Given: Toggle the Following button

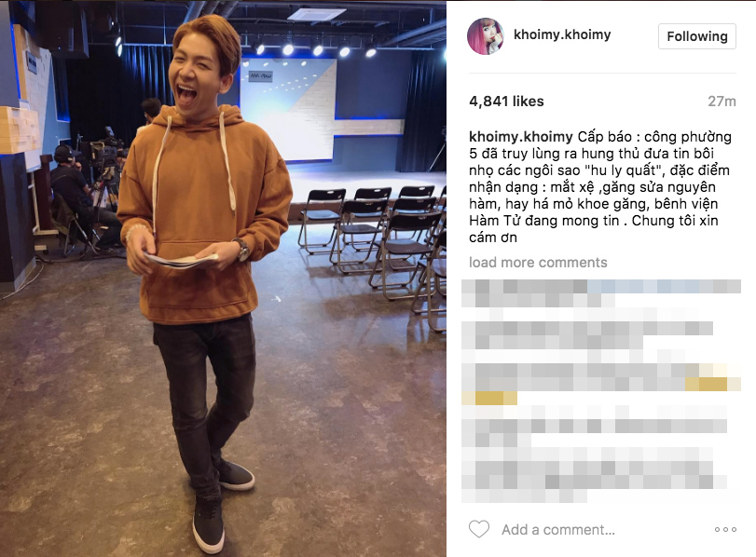Looking at the screenshot, I should pyautogui.click(x=696, y=36).
